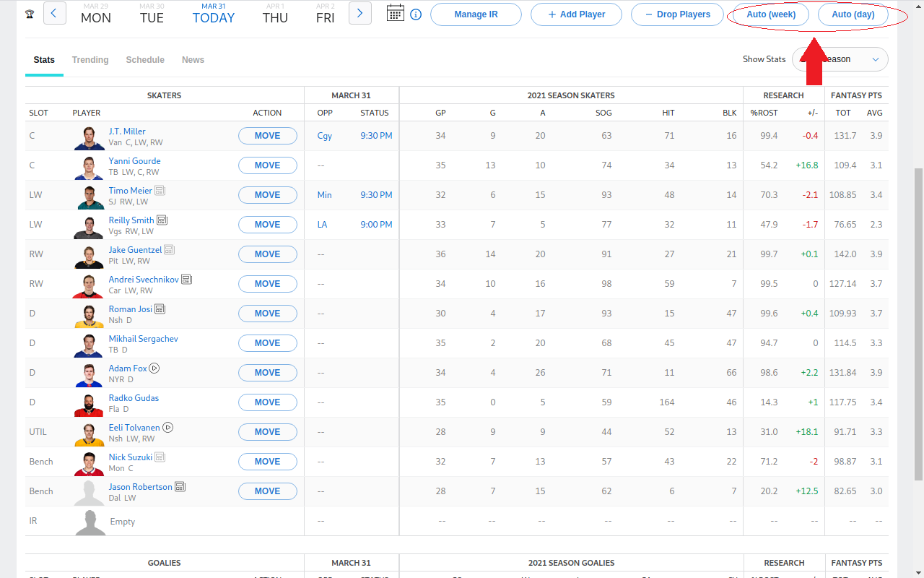
Task: Open the calendar date picker icon
Action: pos(395,13)
